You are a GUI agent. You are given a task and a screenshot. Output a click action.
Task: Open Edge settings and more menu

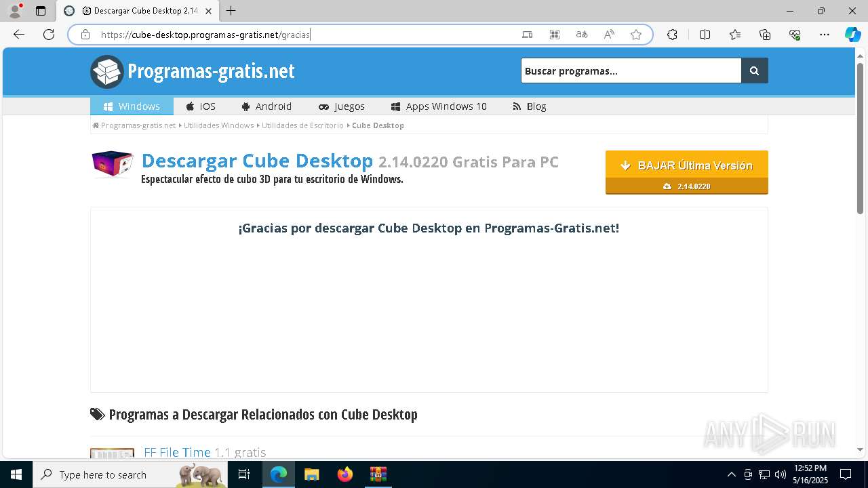pyautogui.click(x=825, y=35)
